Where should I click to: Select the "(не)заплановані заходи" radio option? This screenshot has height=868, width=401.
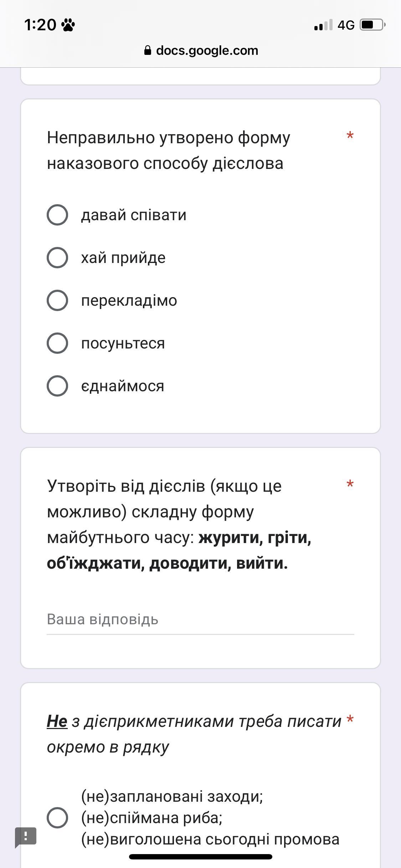click(x=57, y=817)
